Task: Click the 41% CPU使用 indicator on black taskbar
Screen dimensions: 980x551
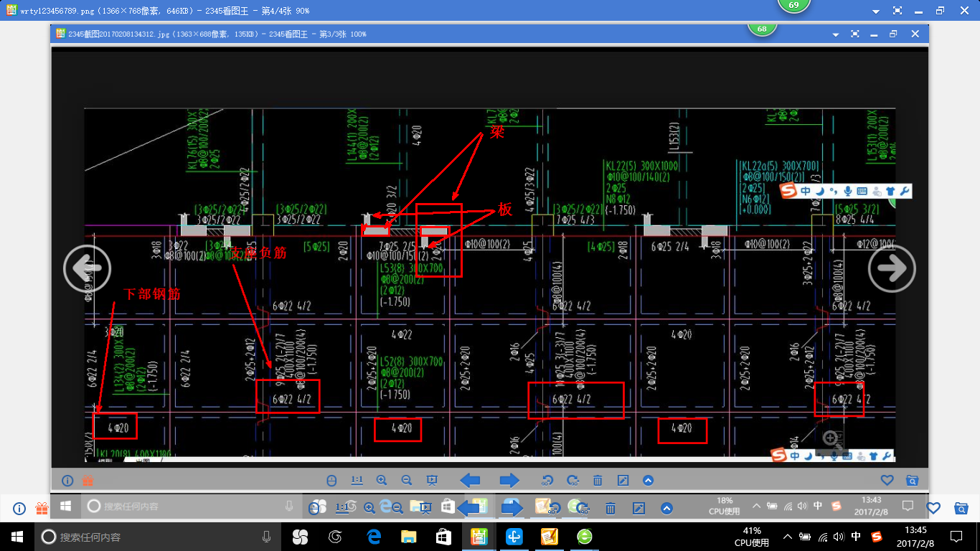Action: pos(751,537)
